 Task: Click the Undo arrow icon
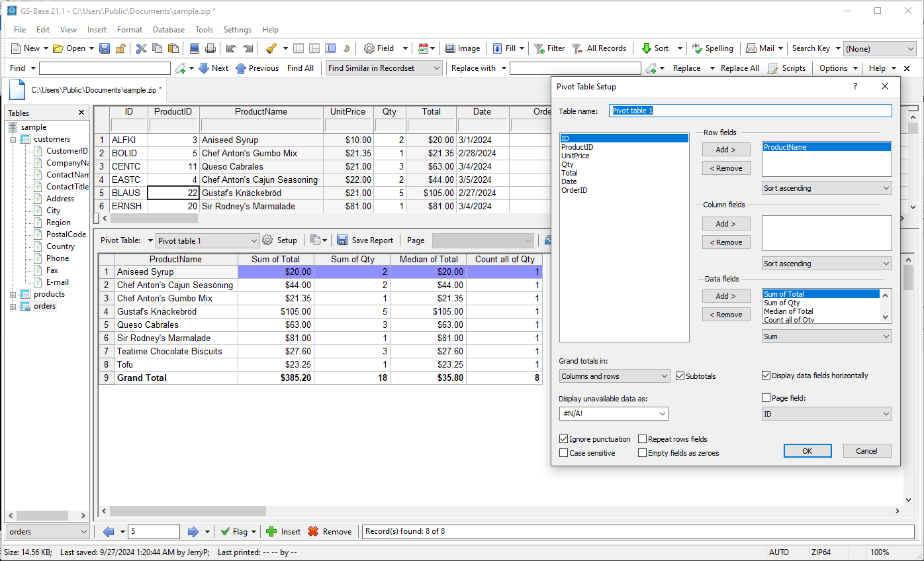(231, 48)
